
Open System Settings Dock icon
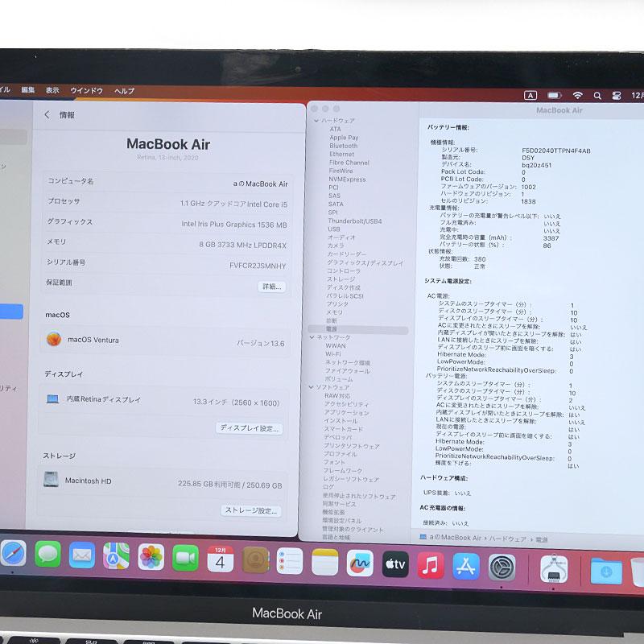(x=502, y=568)
